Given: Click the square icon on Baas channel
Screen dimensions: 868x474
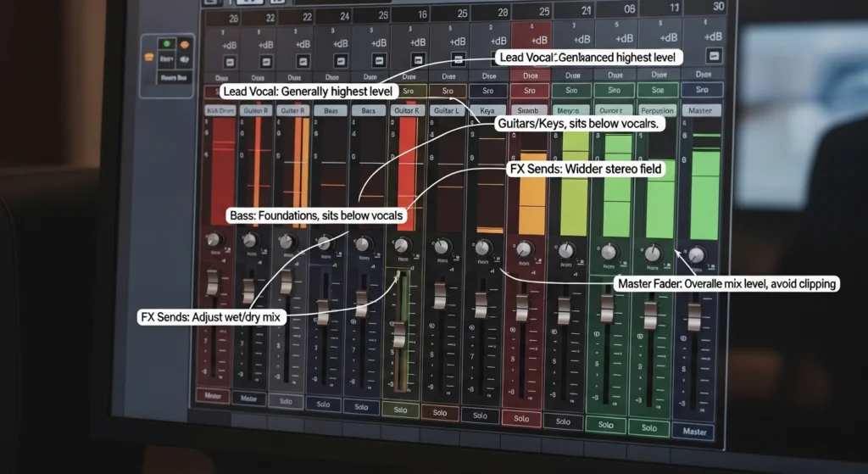Looking at the screenshot, I should [341, 61].
